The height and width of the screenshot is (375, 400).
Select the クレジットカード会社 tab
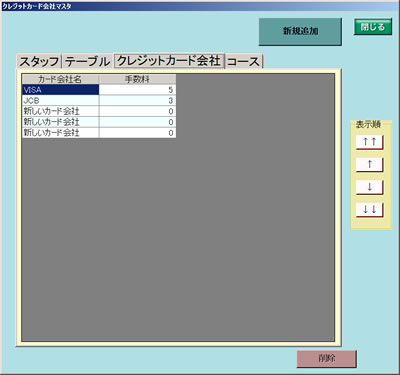click(x=169, y=61)
